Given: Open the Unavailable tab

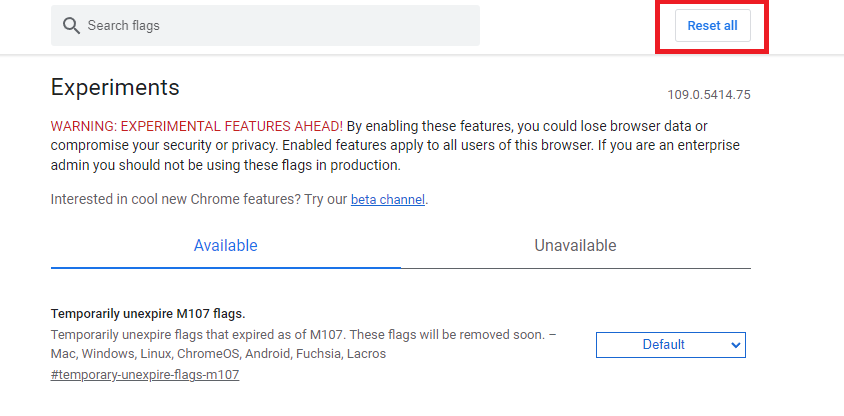Looking at the screenshot, I should click(x=575, y=246).
